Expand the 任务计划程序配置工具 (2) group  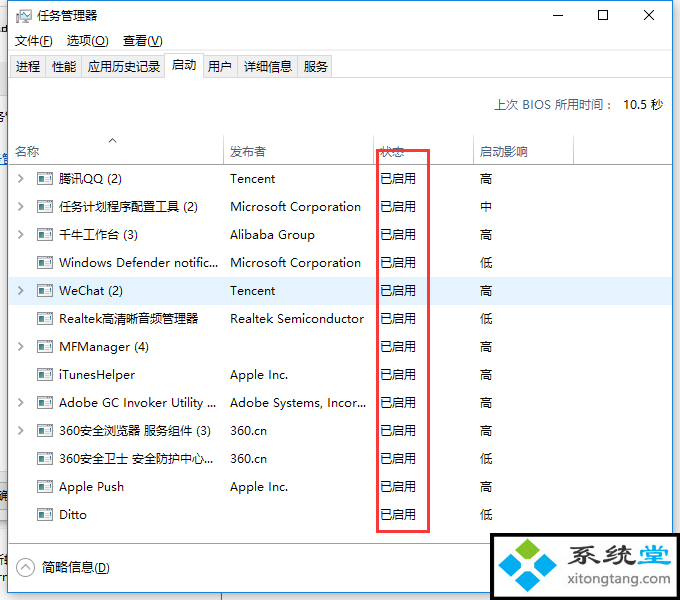[x=20, y=207]
